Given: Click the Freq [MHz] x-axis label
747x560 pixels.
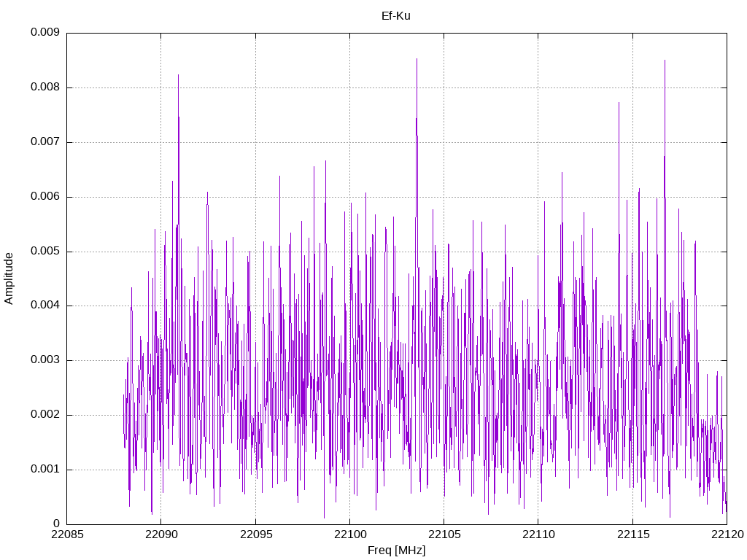Looking at the screenshot, I should tap(396, 551).
